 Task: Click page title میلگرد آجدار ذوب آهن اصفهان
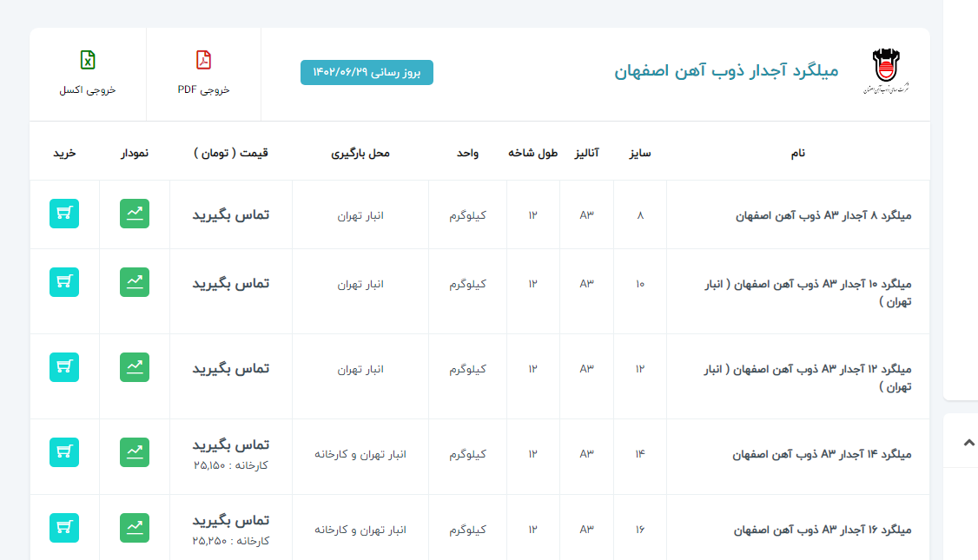[726, 71]
